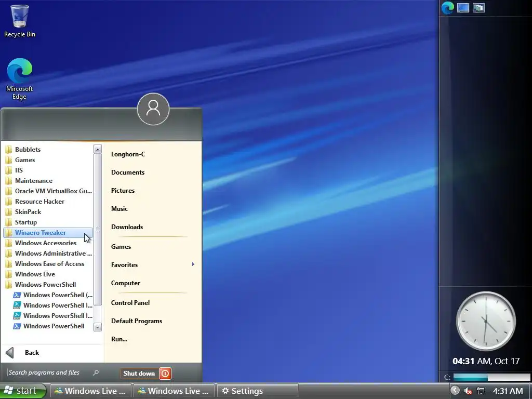Open Documents from Start menu

pyautogui.click(x=128, y=172)
